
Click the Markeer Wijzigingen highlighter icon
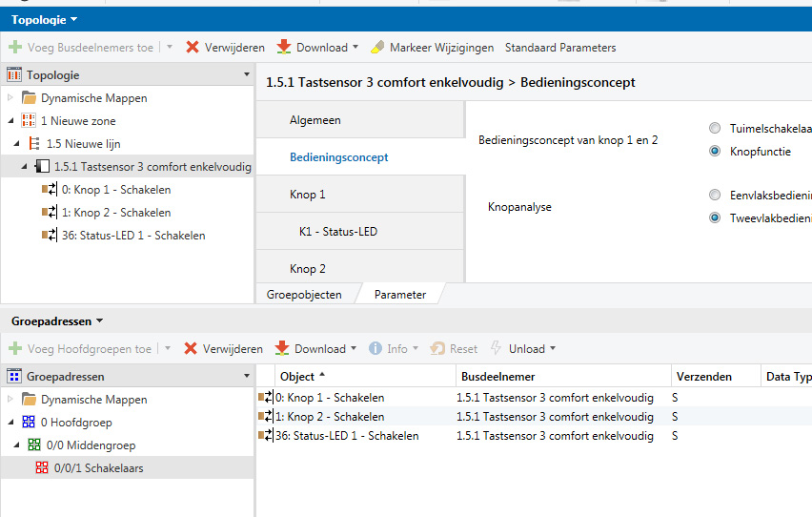pos(377,47)
